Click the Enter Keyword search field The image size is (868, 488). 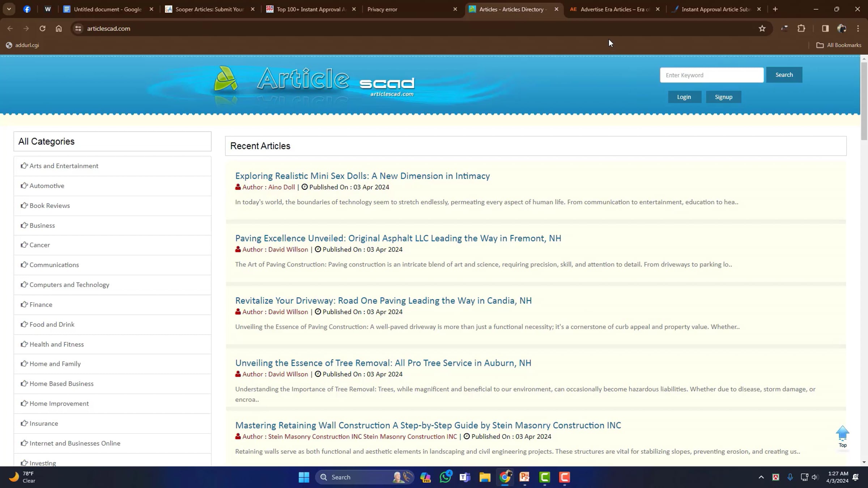point(711,75)
